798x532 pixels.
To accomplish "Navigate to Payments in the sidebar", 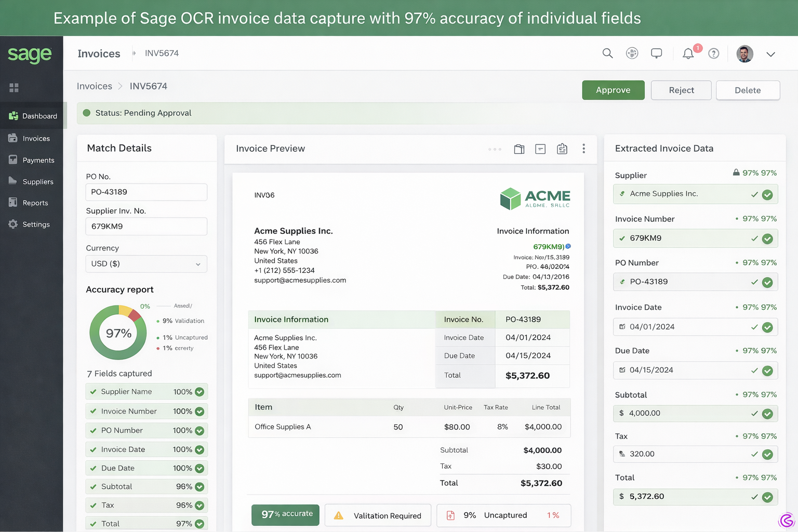I will pos(38,160).
